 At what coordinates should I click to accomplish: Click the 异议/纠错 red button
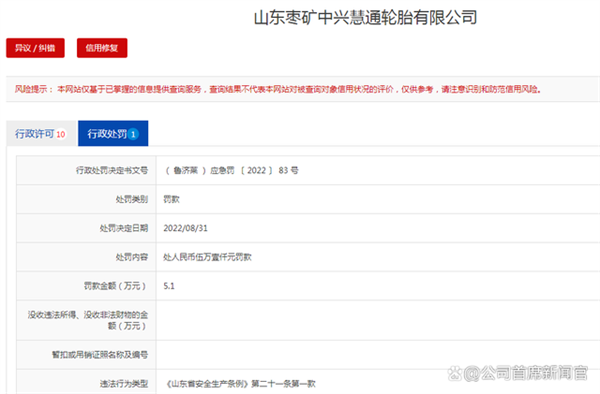pyautogui.click(x=35, y=48)
